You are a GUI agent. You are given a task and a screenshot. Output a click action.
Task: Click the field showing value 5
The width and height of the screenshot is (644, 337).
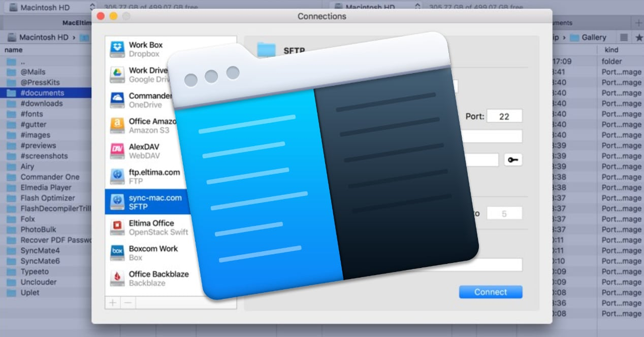coord(504,214)
